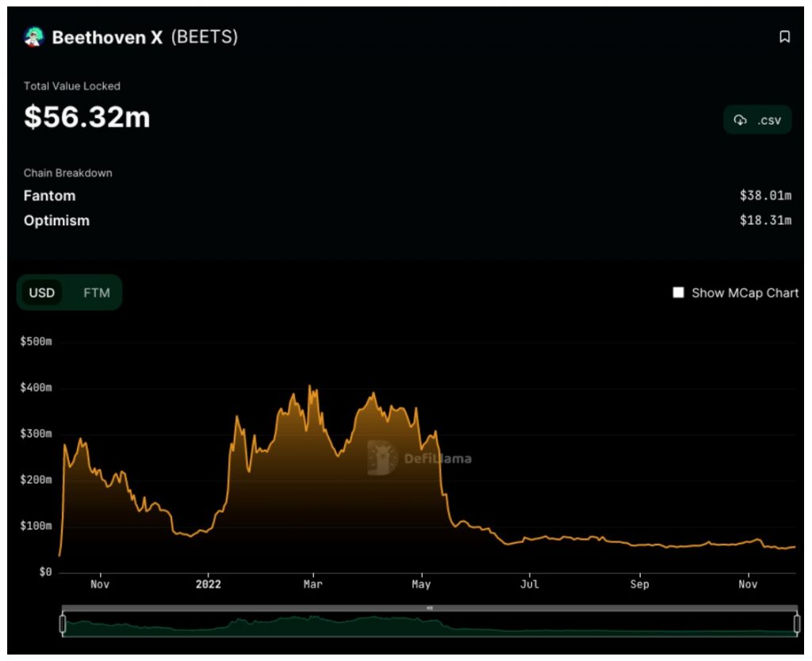
Task: Click the Optimism chain name
Action: 56,221
